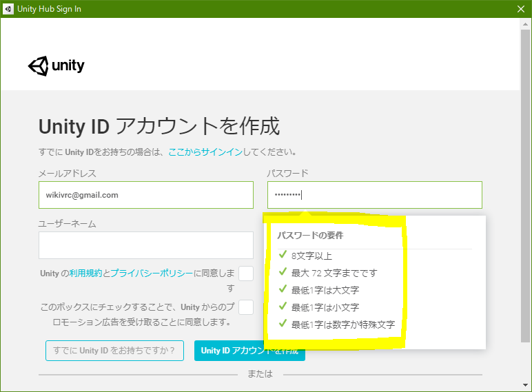Check the 利用規約 agreement checkbox
The width and height of the screenshot is (532, 392).
pos(246,274)
